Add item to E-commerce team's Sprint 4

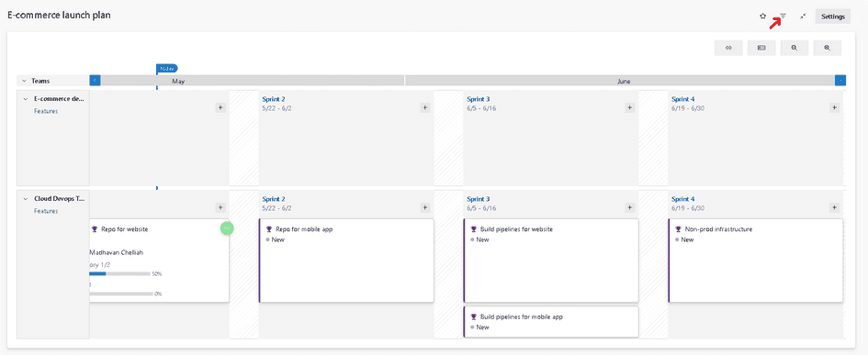coord(834,108)
